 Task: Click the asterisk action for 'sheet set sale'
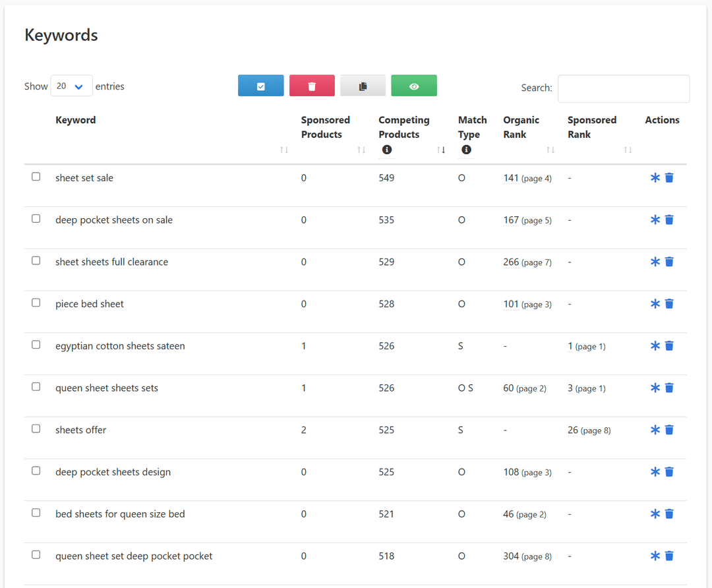[x=655, y=177]
